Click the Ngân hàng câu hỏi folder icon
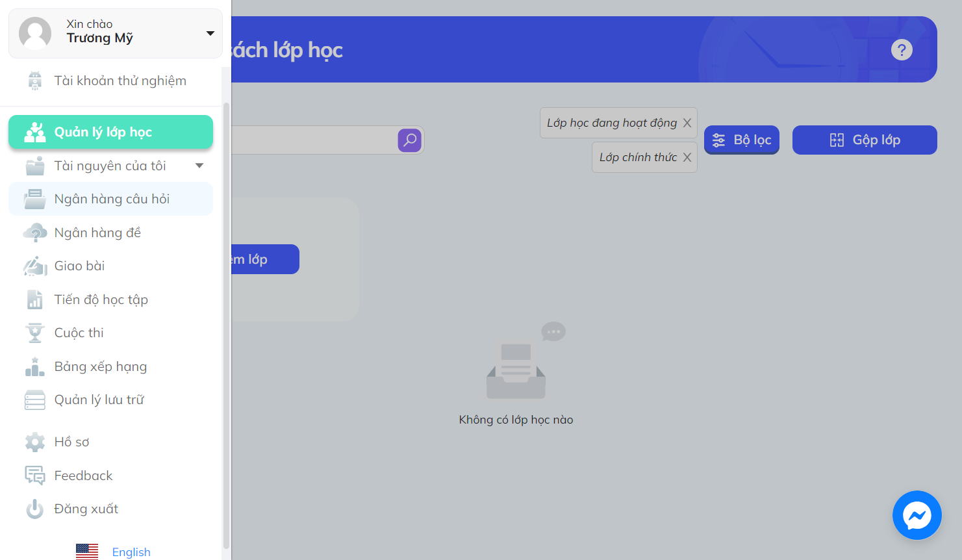962x560 pixels. [35, 199]
